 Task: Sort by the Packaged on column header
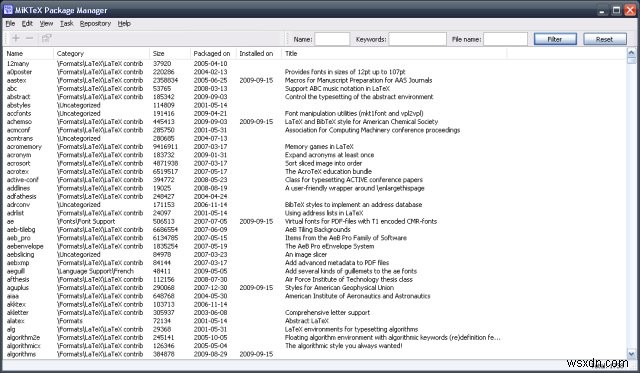tap(213, 53)
